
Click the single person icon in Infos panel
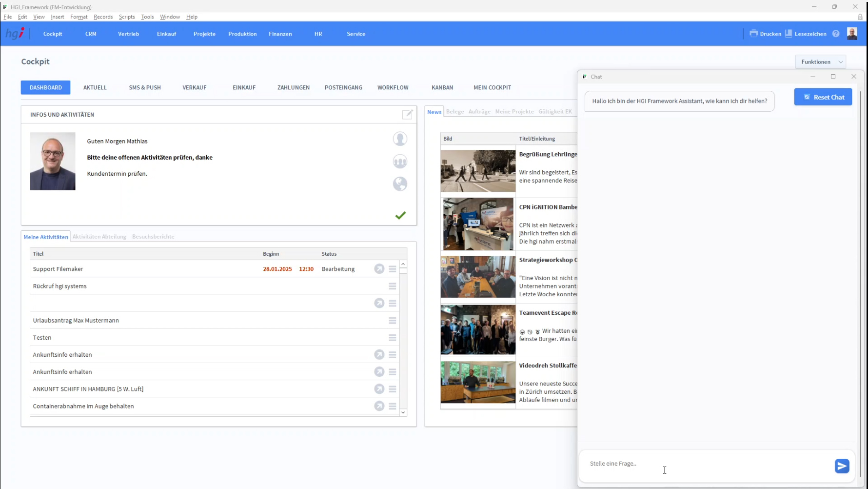[400, 139]
